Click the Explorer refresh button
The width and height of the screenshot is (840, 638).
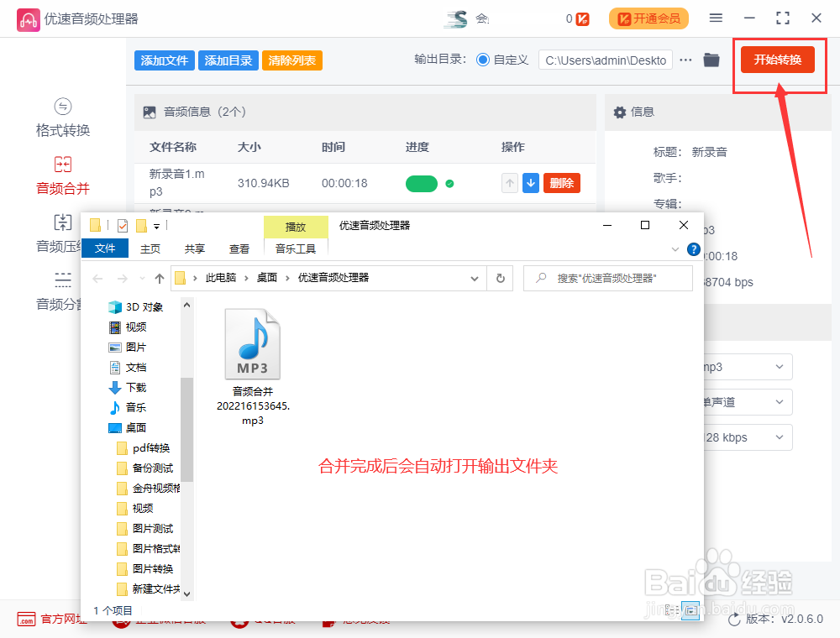[501, 279]
